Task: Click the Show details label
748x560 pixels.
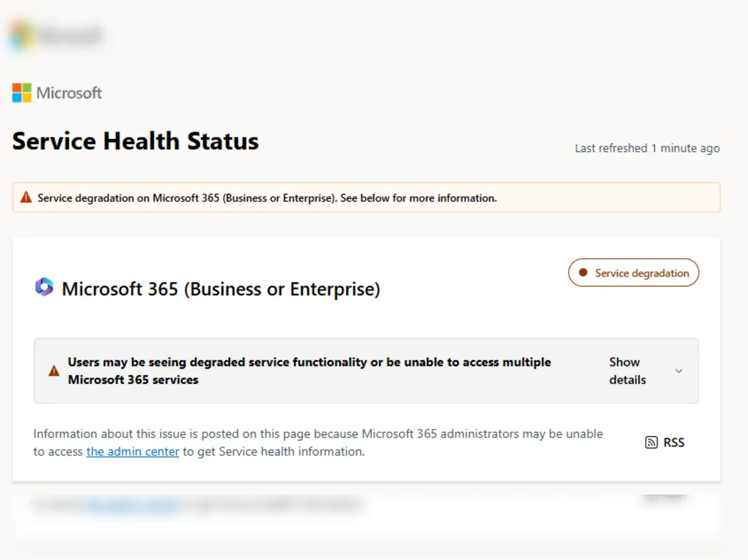Action: (627, 371)
